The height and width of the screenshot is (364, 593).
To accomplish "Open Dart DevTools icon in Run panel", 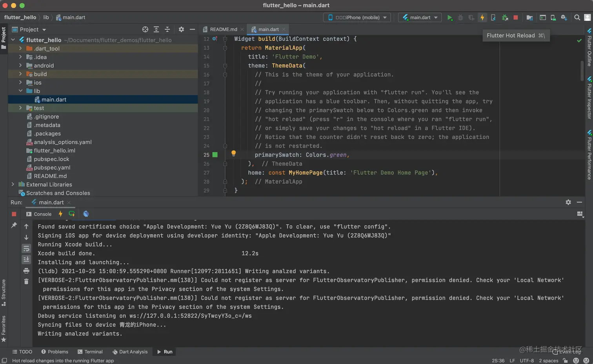I will (x=86, y=214).
